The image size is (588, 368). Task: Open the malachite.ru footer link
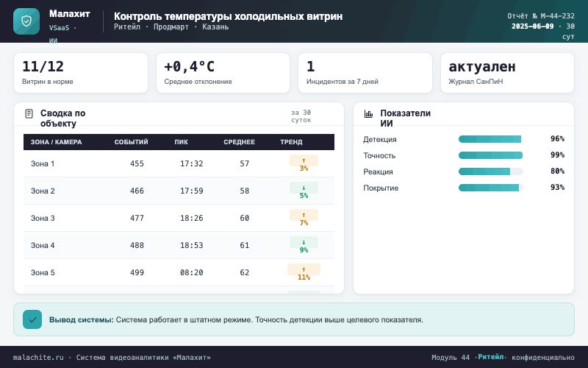38,358
